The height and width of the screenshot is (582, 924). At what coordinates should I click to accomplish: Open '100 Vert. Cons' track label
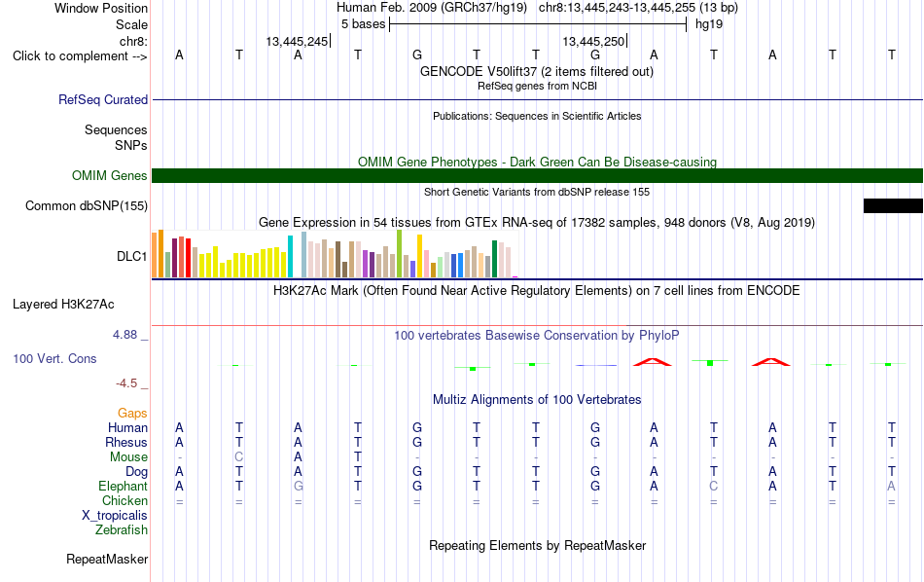(54, 358)
